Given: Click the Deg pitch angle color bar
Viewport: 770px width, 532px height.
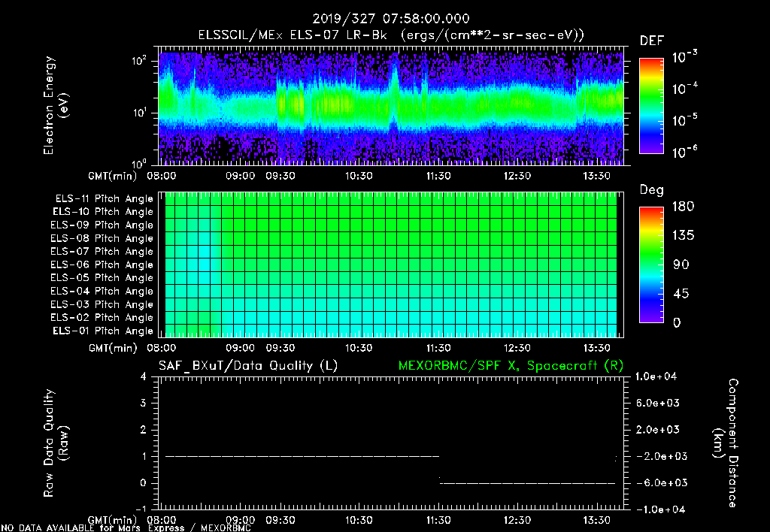Looking at the screenshot, I should 651,264.
